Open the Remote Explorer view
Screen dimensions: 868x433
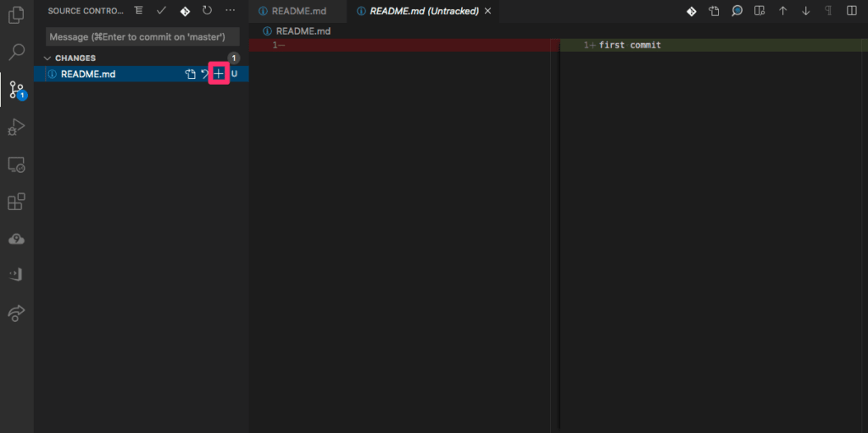tap(17, 164)
